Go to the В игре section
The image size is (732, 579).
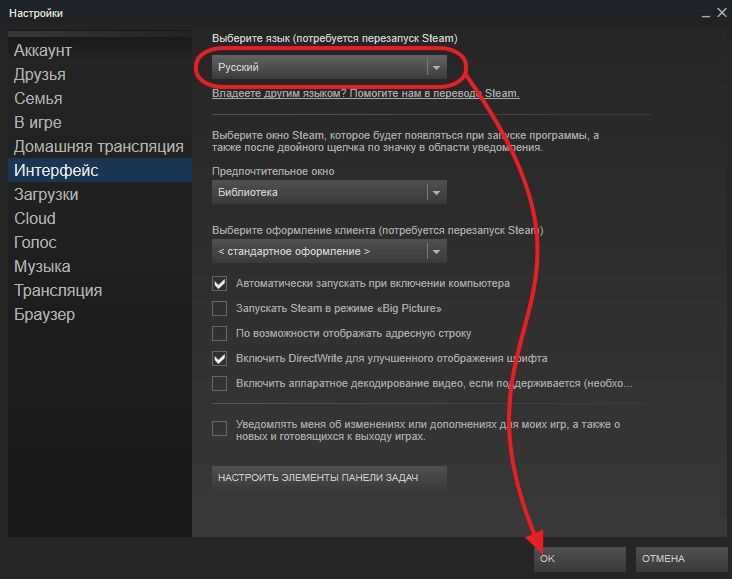[x=99, y=122]
